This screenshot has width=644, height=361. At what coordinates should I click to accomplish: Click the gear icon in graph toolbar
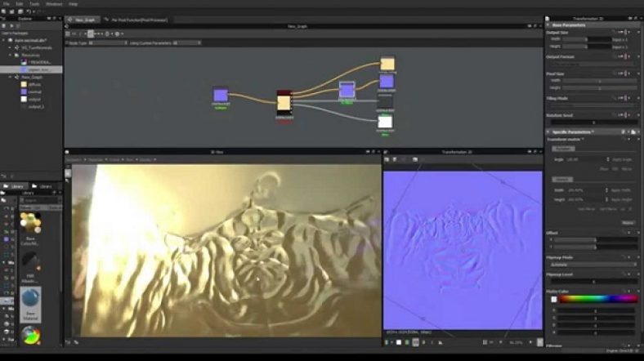coord(117,34)
